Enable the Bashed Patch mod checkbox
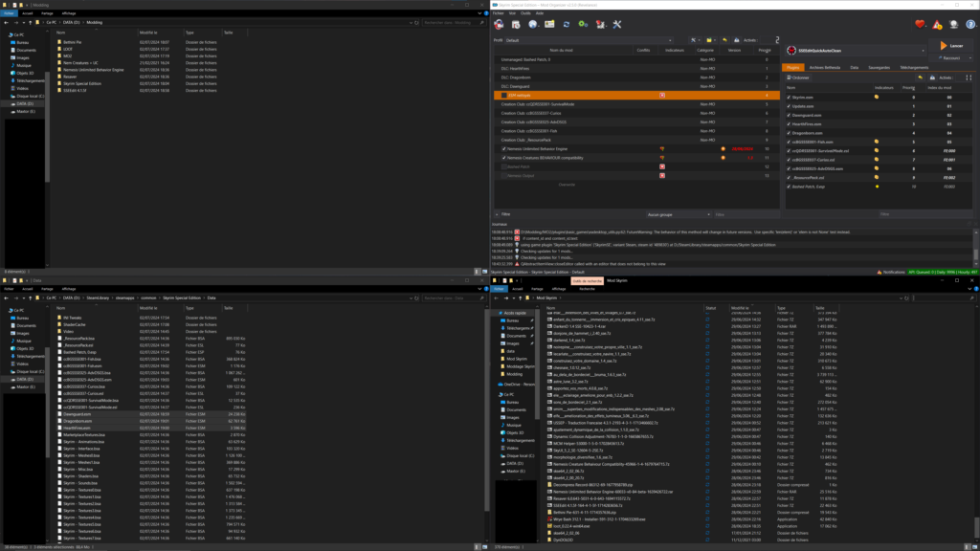Image resolution: width=980 pixels, height=551 pixels. tap(504, 166)
